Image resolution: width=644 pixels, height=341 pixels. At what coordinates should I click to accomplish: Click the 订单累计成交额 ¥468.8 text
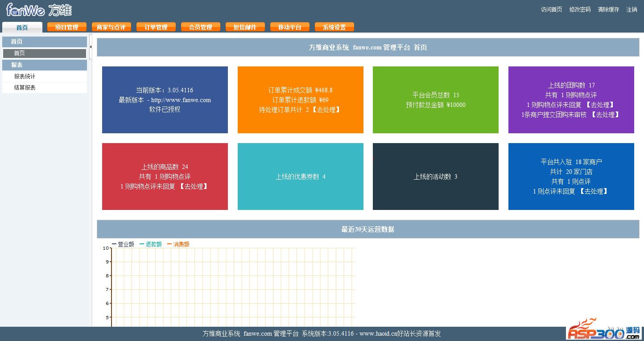[301, 90]
